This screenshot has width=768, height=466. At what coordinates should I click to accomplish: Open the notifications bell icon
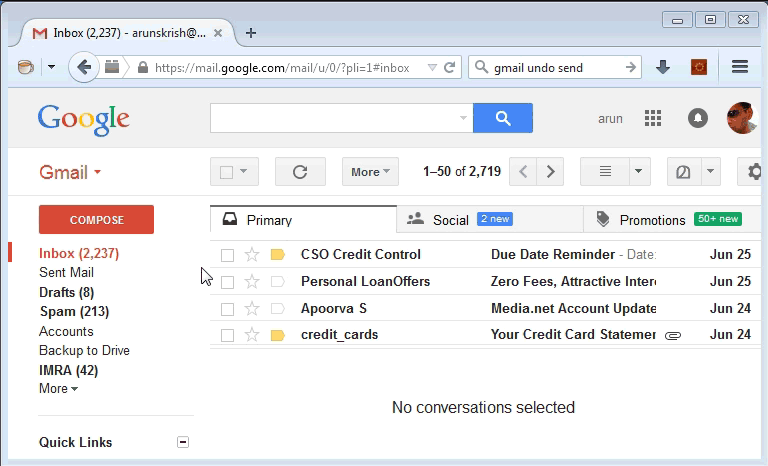[697, 118]
